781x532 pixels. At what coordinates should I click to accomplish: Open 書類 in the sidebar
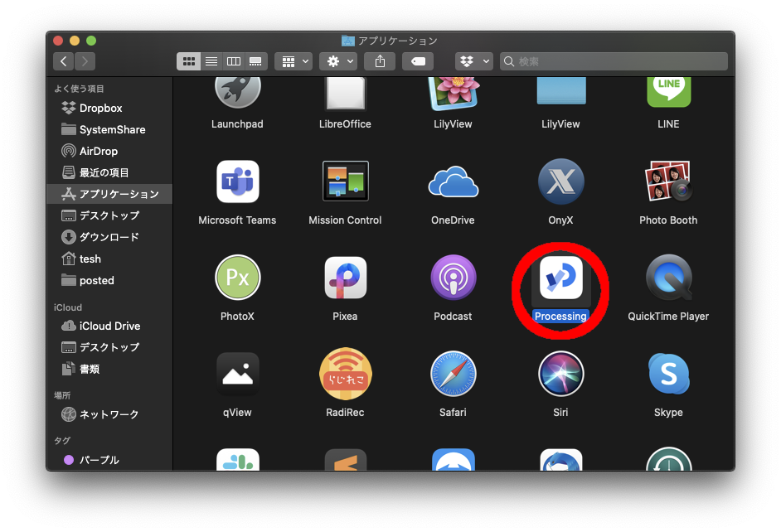pyautogui.click(x=109, y=369)
